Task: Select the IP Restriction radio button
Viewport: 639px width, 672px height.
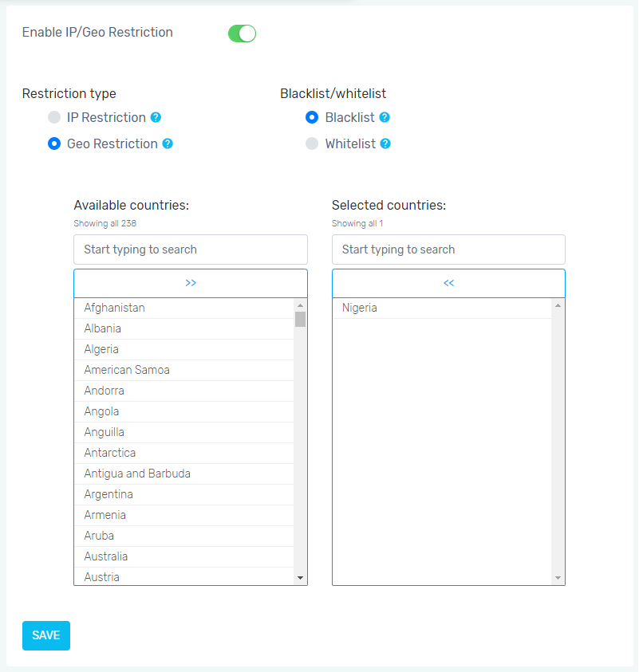Action: click(x=54, y=117)
